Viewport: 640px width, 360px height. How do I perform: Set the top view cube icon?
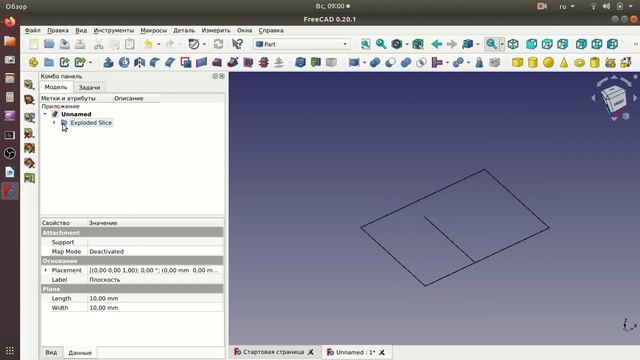coord(547,44)
